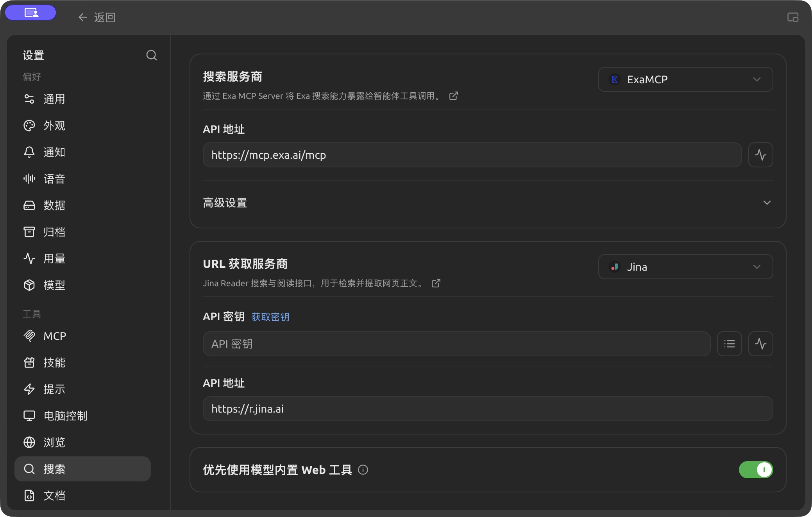The image size is (812, 517).
Task: Disable 优先使用模型内置 Web 工具 toggle
Action: click(x=755, y=470)
